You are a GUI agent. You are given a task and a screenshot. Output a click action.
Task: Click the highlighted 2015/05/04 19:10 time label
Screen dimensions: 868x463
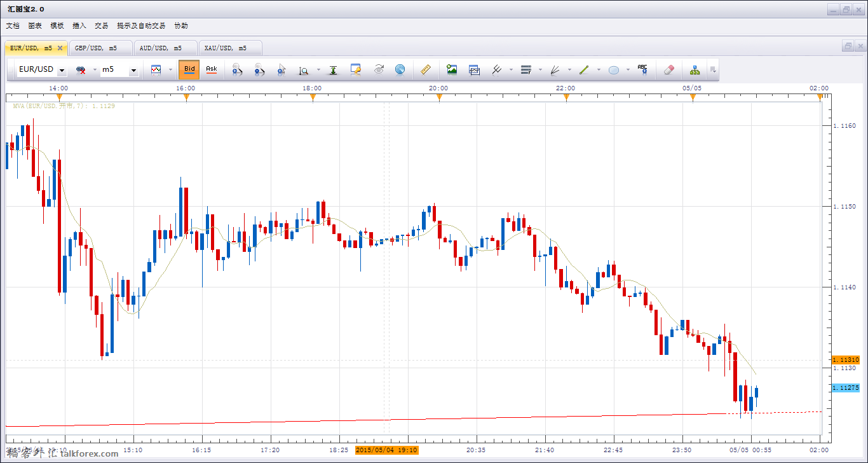click(386, 450)
